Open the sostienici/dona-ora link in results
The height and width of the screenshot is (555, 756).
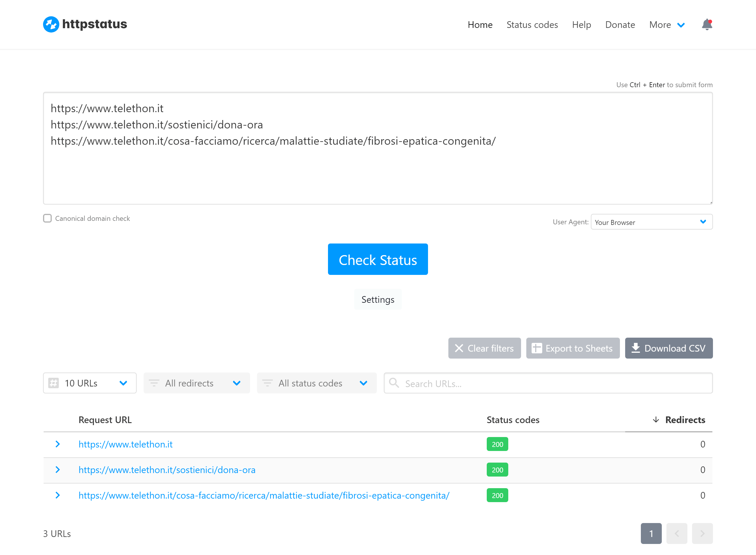point(167,470)
